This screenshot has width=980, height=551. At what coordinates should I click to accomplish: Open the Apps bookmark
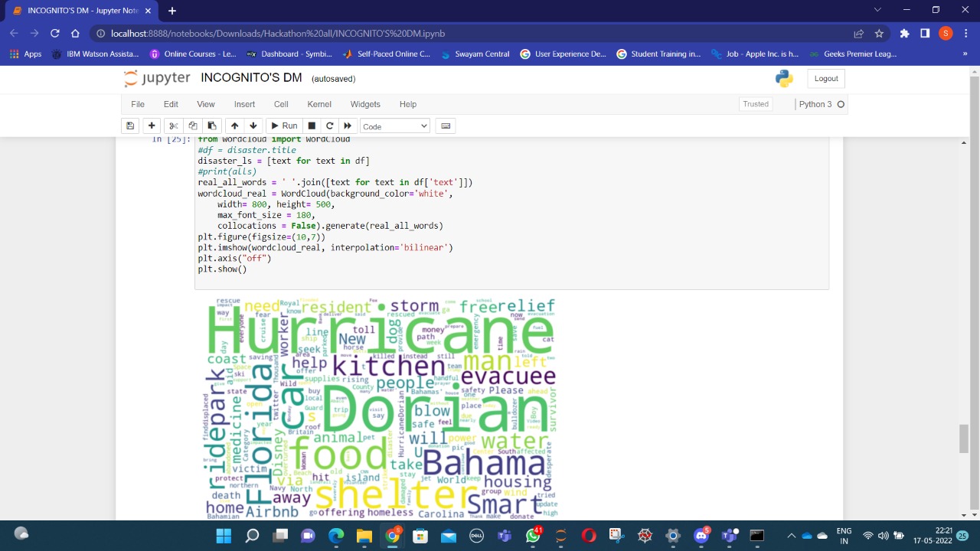tap(25, 54)
